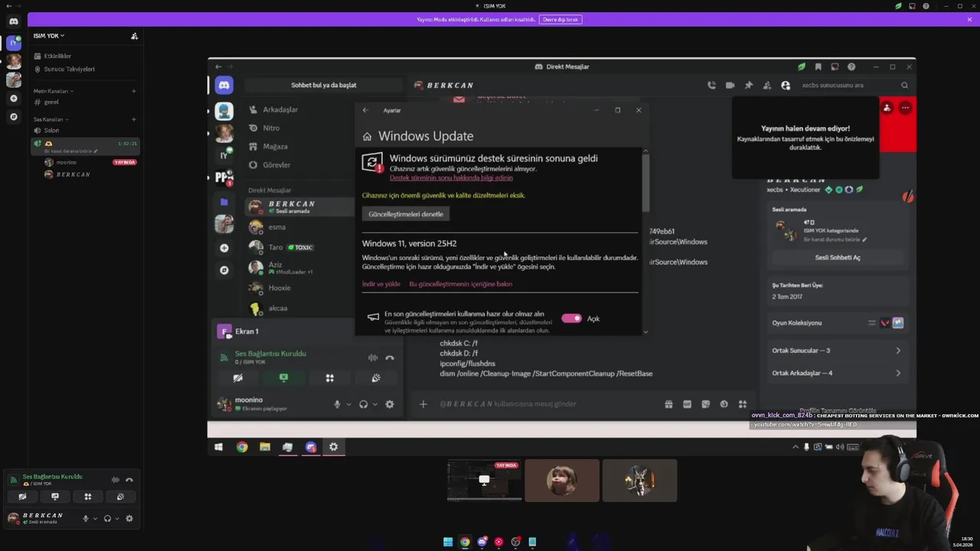Image resolution: width=980 pixels, height=551 pixels.
Task: Open Chrome on the bottom Windows taskbar
Action: coord(465,542)
